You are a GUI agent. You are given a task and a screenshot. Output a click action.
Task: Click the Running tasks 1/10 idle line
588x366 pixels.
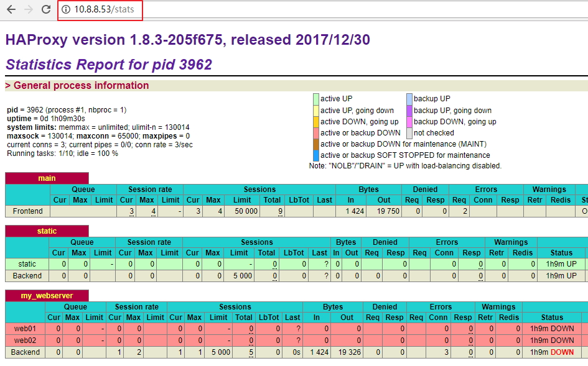[x=62, y=153]
